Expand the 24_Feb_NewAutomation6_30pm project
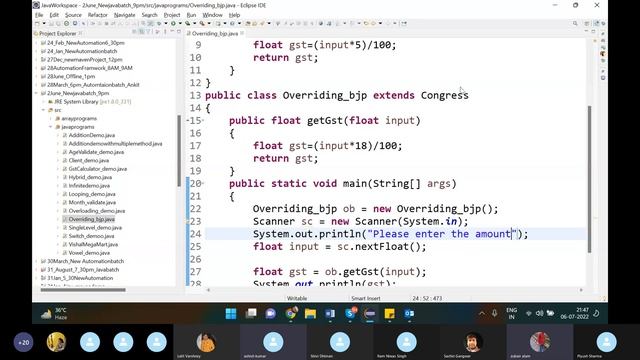Screen dimensions: 640x360 coord(37,43)
